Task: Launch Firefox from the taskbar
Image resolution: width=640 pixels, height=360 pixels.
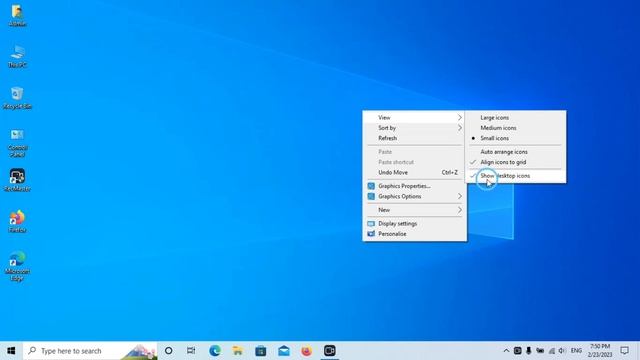Action: 307,351
